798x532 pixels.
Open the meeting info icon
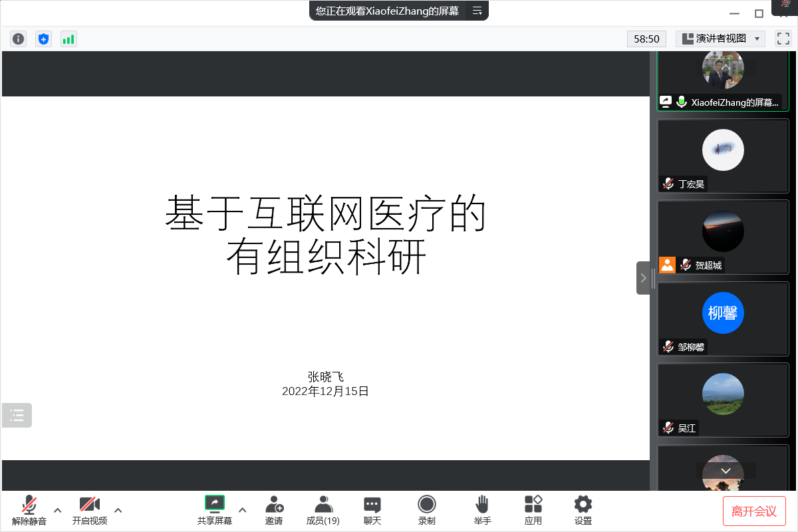coord(18,39)
